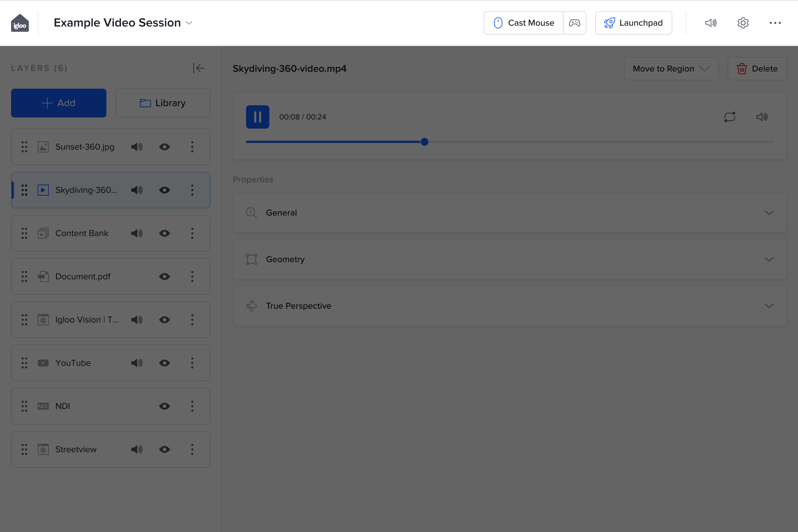Image resolution: width=798 pixels, height=532 pixels.
Task: Click the master volume speaker icon
Action: [710, 23]
